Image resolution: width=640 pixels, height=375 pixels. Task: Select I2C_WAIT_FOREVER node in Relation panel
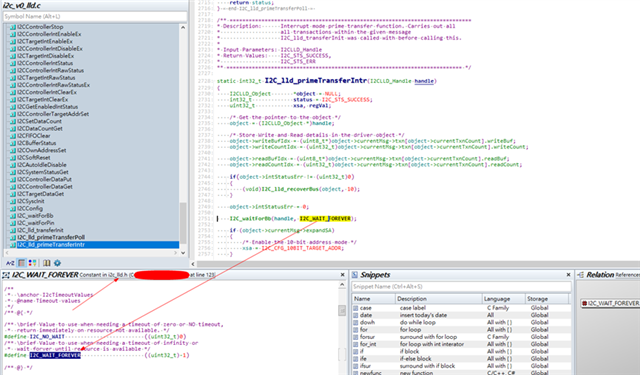pos(611,303)
